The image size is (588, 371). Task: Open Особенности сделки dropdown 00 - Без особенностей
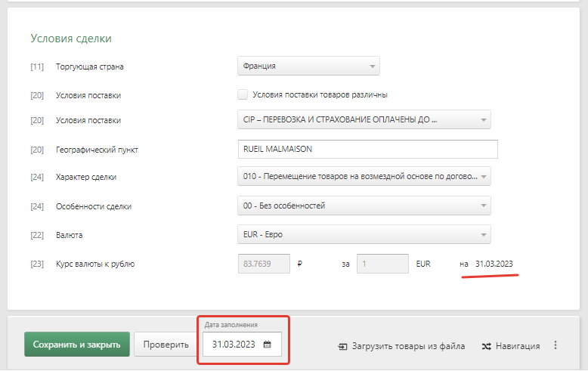364,206
